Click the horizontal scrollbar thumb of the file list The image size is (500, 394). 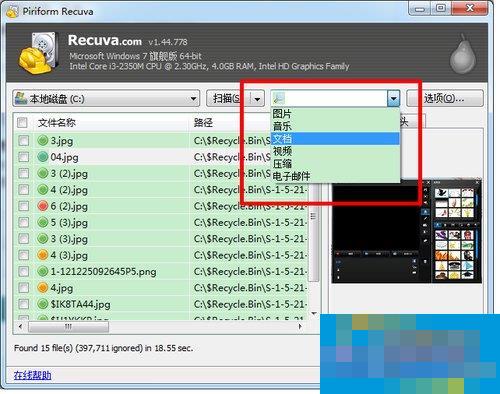68,326
